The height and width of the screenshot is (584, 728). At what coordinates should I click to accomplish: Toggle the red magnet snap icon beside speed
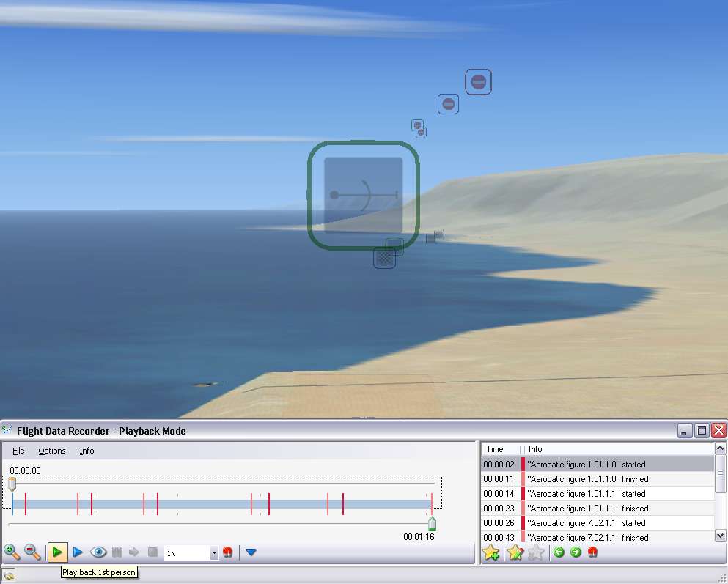(228, 552)
